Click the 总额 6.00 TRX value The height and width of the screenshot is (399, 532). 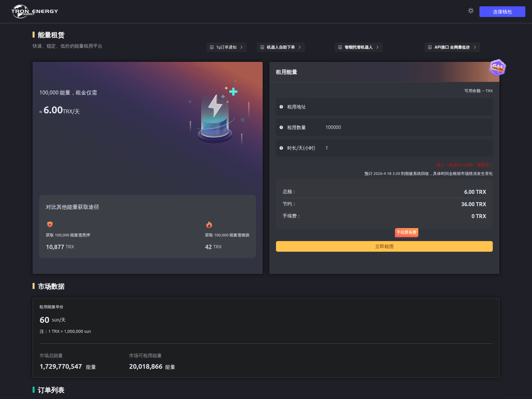[x=475, y=192]
